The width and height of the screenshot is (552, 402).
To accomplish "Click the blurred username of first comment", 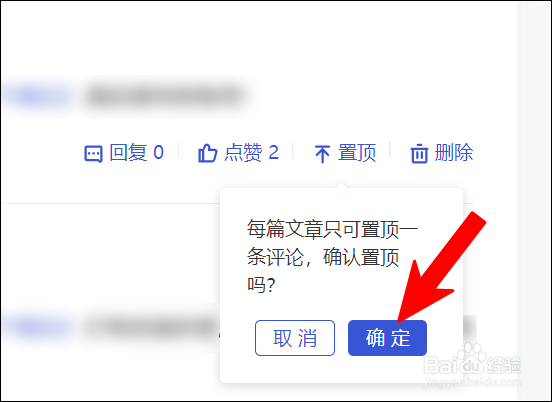I will point(37,96).
